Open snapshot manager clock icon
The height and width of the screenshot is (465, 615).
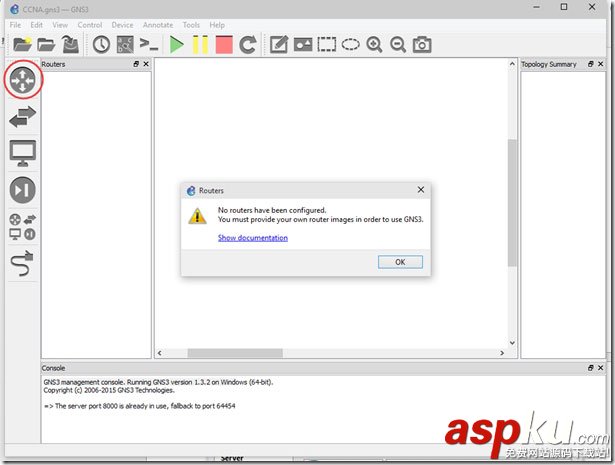tap(101, 44)
